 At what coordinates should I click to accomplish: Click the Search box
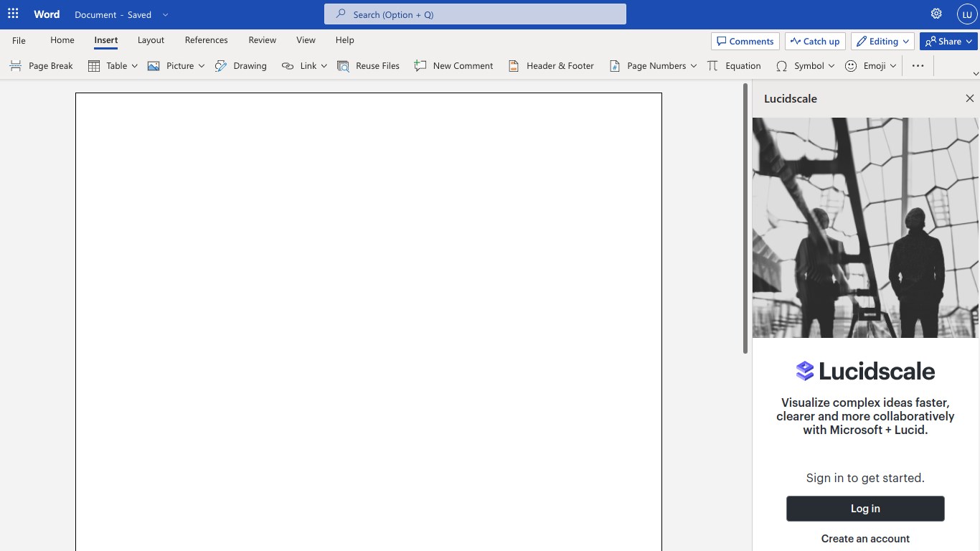coord(475,14)
